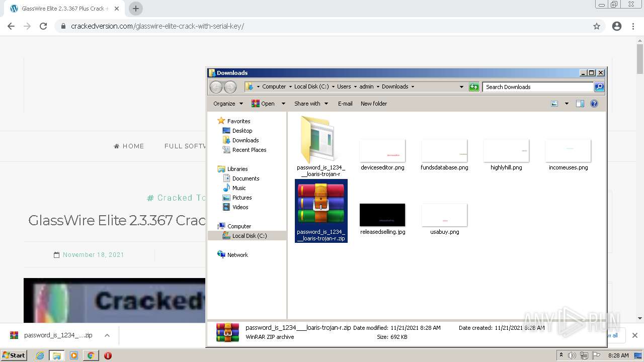This screenshot has width=644, height=362.
Task: Open the Start menu
Action: click(x=14, y=355)
